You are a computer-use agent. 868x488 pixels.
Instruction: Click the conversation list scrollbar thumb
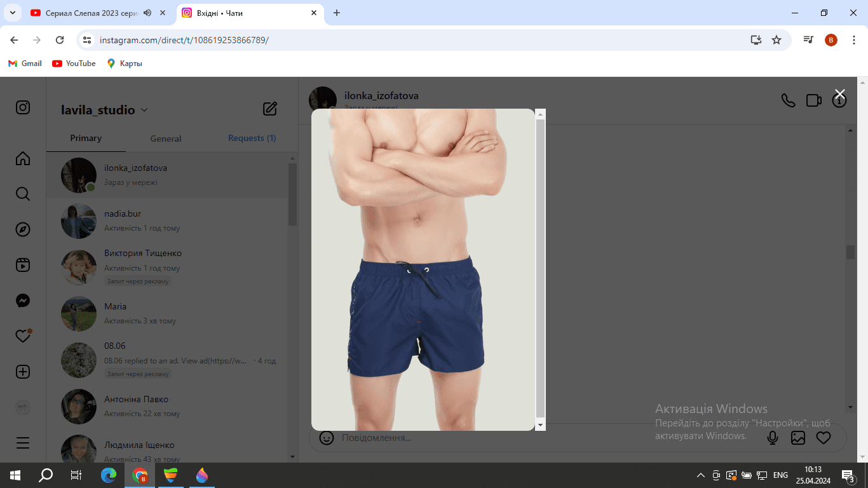(292, 194)
